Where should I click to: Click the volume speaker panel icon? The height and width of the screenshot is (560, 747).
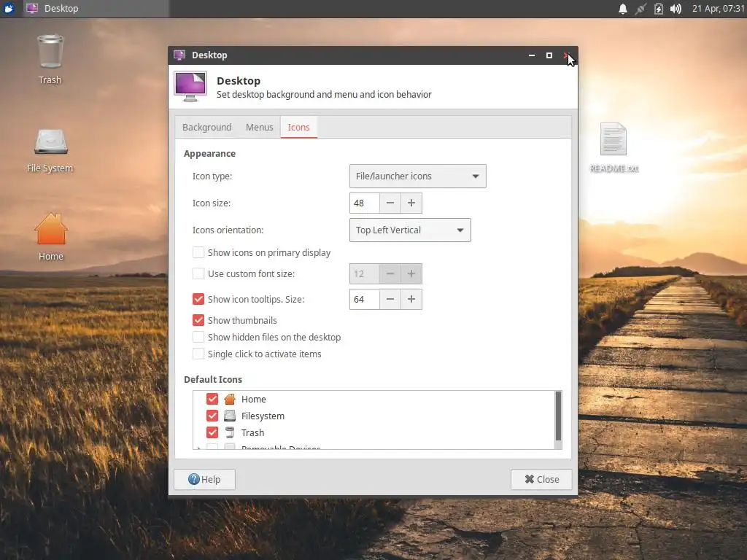(676, 9)
